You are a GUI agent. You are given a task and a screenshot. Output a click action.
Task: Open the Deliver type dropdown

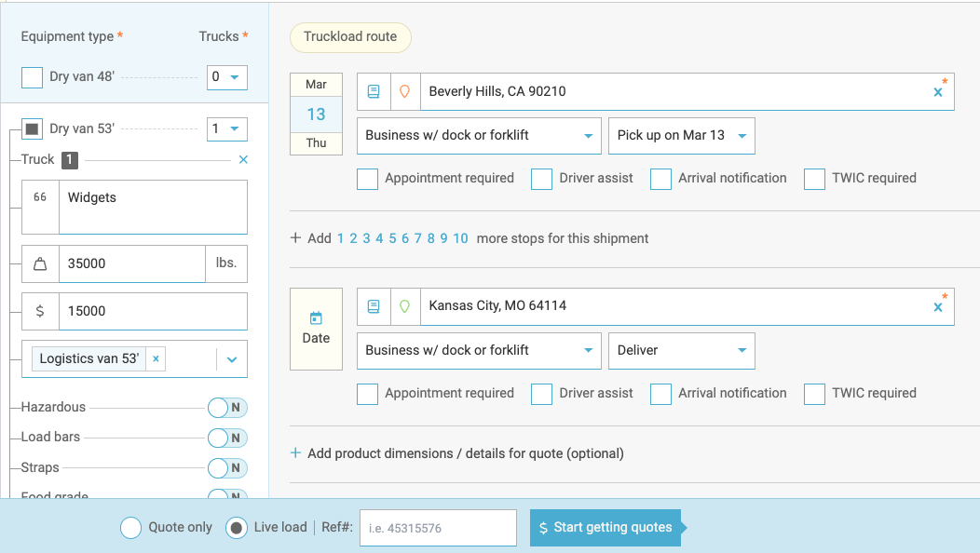(681, 351)
